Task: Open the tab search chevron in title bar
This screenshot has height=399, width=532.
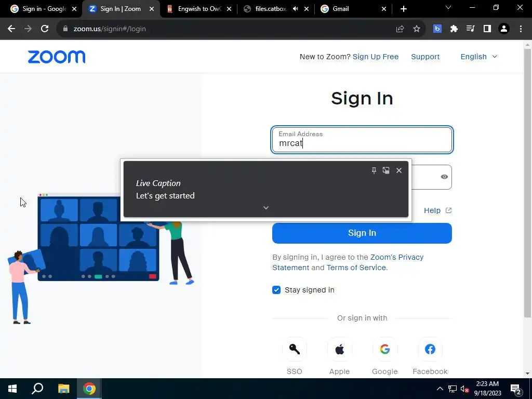Action: click(448, 7)
